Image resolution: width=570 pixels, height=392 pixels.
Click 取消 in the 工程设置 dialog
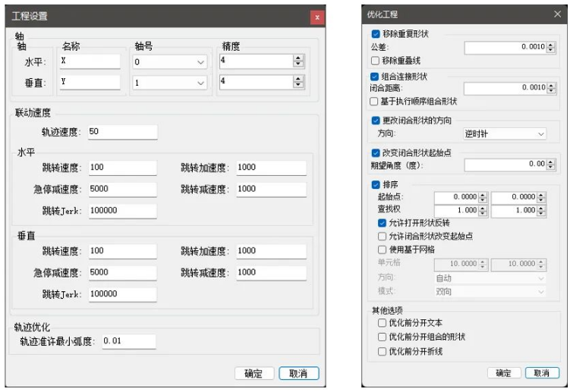(x=298, y=373)
